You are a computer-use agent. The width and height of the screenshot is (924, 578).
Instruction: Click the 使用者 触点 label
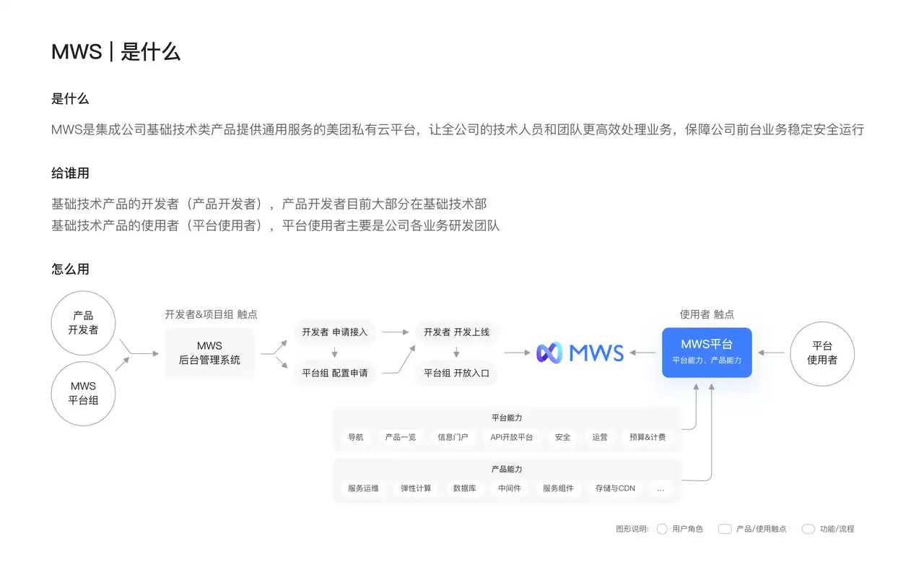[707, 314]
